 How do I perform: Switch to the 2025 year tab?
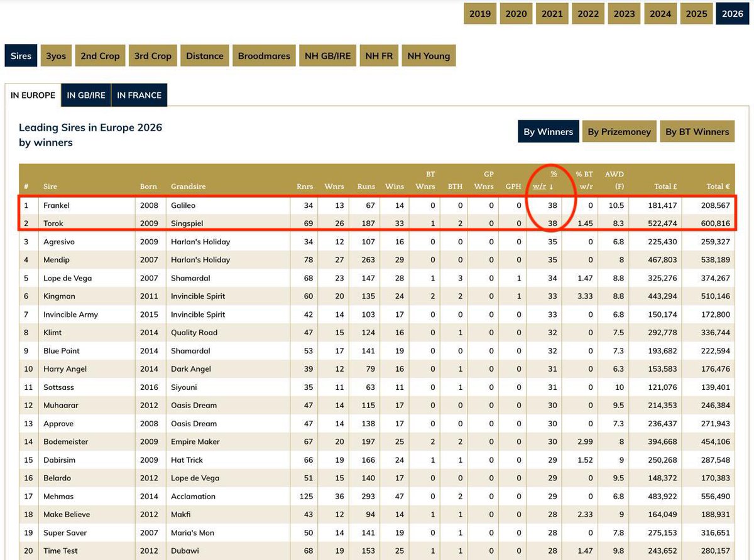coord(696,14)
